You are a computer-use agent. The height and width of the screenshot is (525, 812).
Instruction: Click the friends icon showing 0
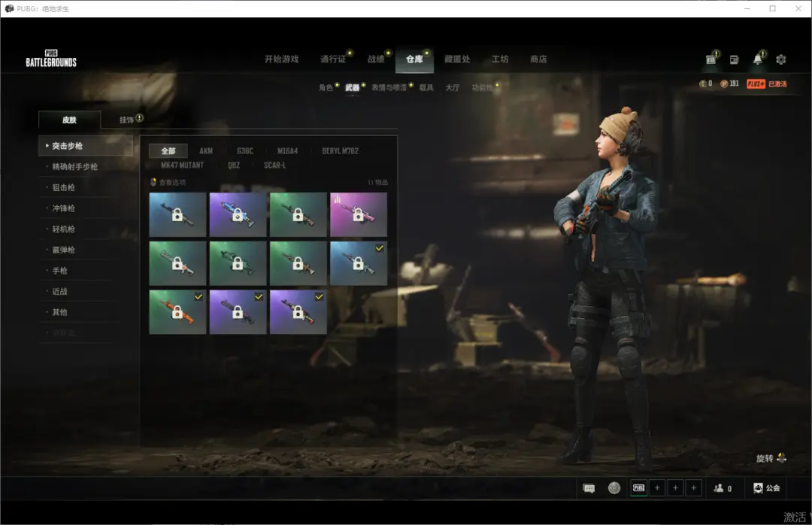tap(722, 488)
